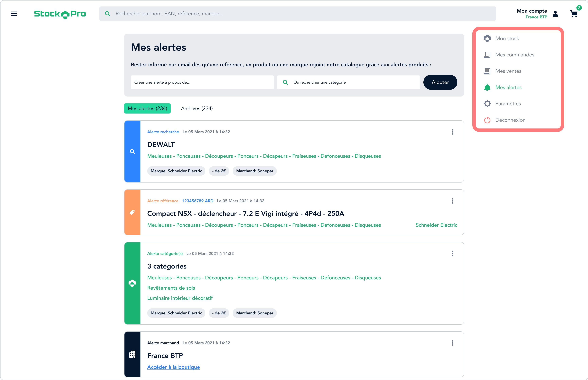Click the DEWALT alert title
Viewport: 588px width, 380px height.
point(161,145)
